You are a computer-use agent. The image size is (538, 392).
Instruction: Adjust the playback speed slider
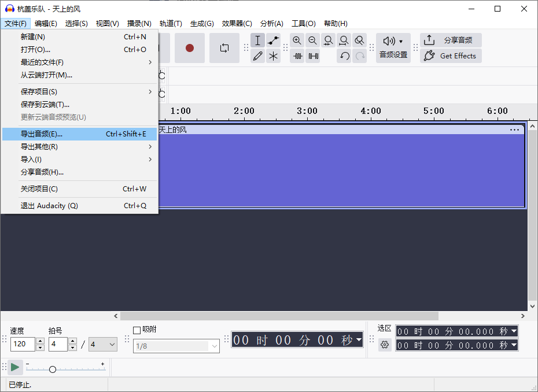tap(52, 368)
